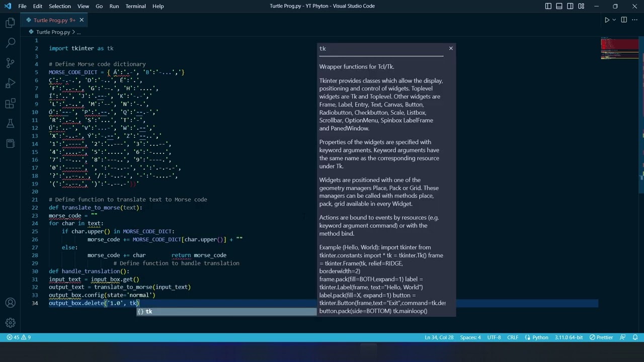
Task: Open the editor More Actions menu
Action: click(635, 20)
